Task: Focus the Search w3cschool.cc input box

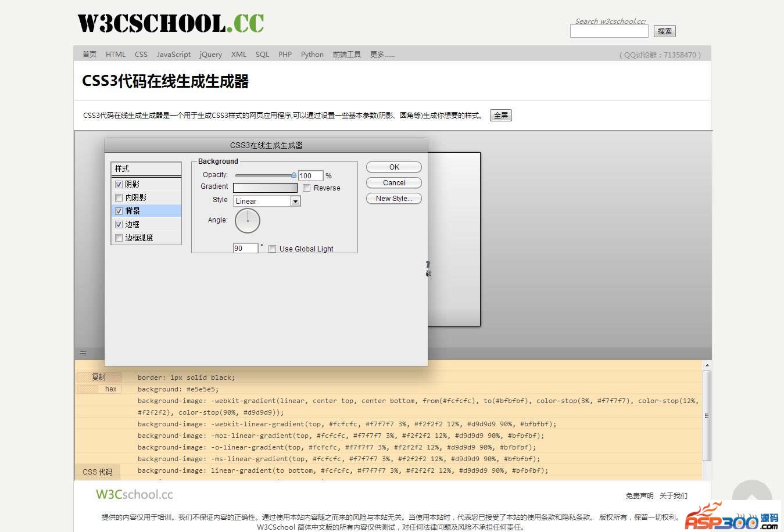Action: (609, 31)
